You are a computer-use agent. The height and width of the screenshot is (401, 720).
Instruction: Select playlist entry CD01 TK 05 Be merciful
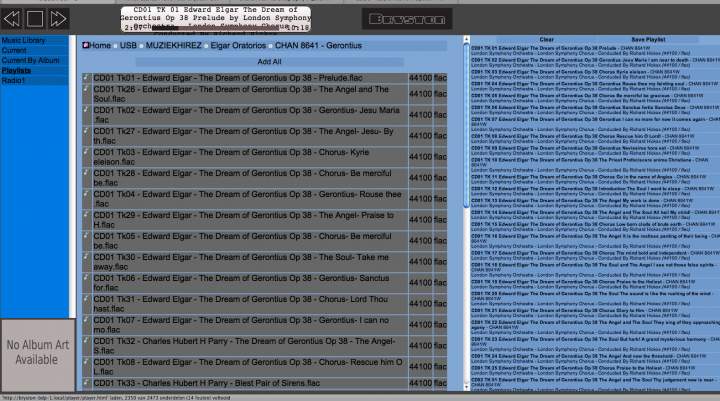(x=595, y=98)
